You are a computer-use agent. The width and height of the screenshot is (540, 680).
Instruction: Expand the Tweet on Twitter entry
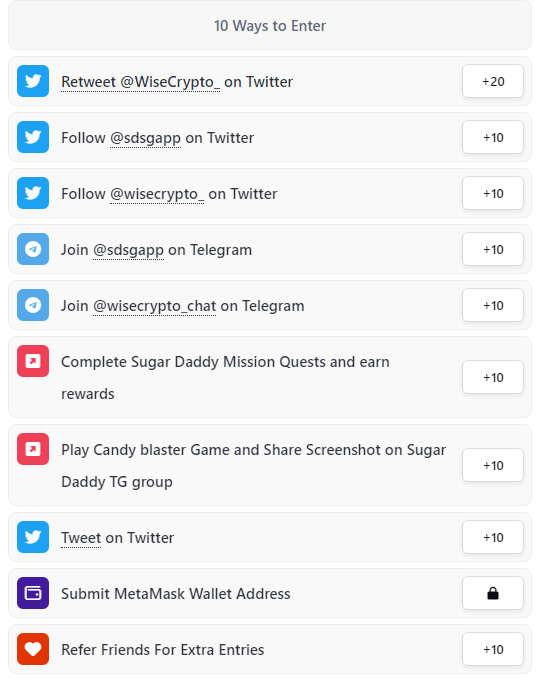tap(270, 537)
